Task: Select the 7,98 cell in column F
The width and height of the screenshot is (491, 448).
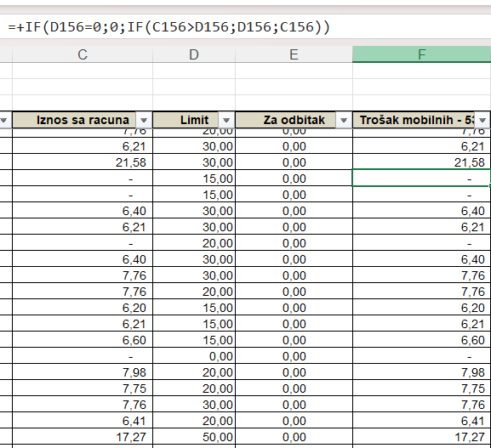Action: [x=421, y=372]
